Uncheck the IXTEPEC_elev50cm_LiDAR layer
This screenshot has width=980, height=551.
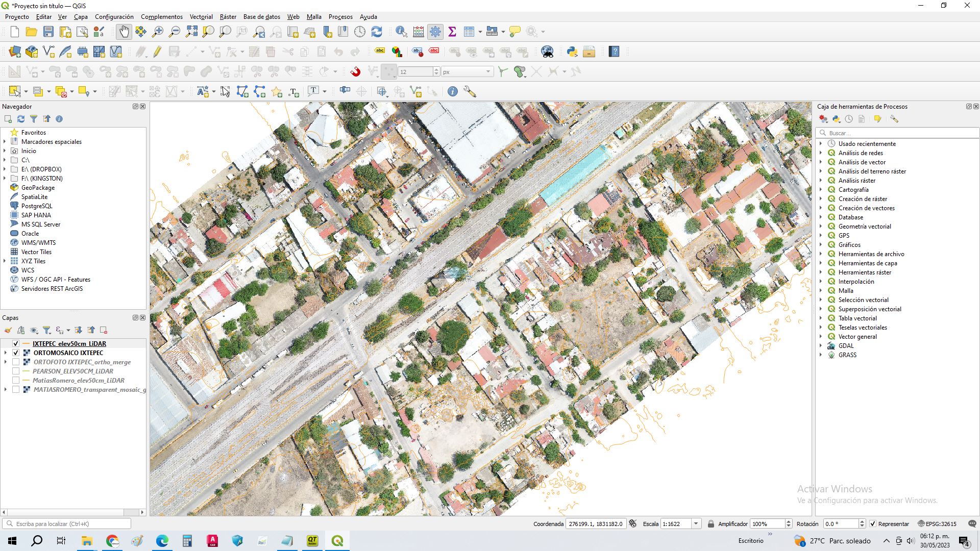(16, 344)
